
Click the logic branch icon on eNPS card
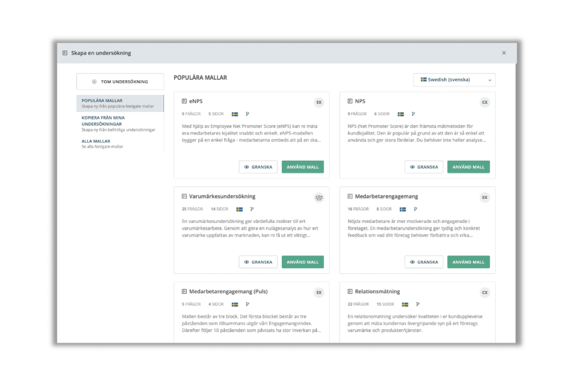248,114
